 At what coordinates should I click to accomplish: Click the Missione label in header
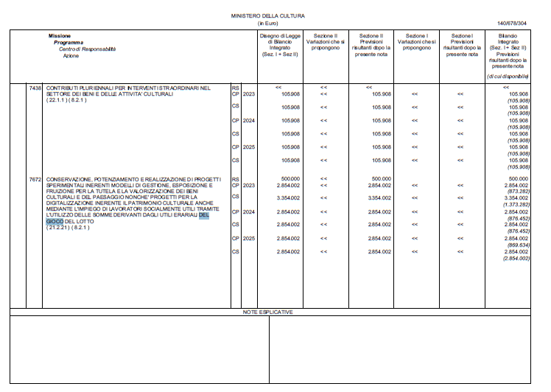tap(60, 36)
